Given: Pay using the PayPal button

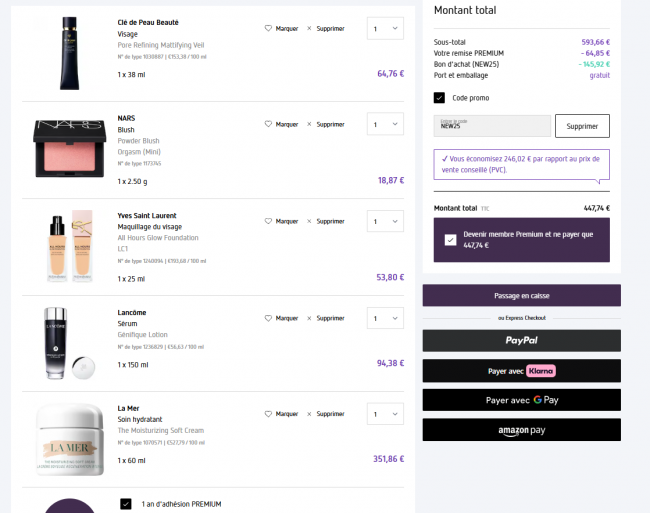Looking at the screenshot, I should point(521,341).
